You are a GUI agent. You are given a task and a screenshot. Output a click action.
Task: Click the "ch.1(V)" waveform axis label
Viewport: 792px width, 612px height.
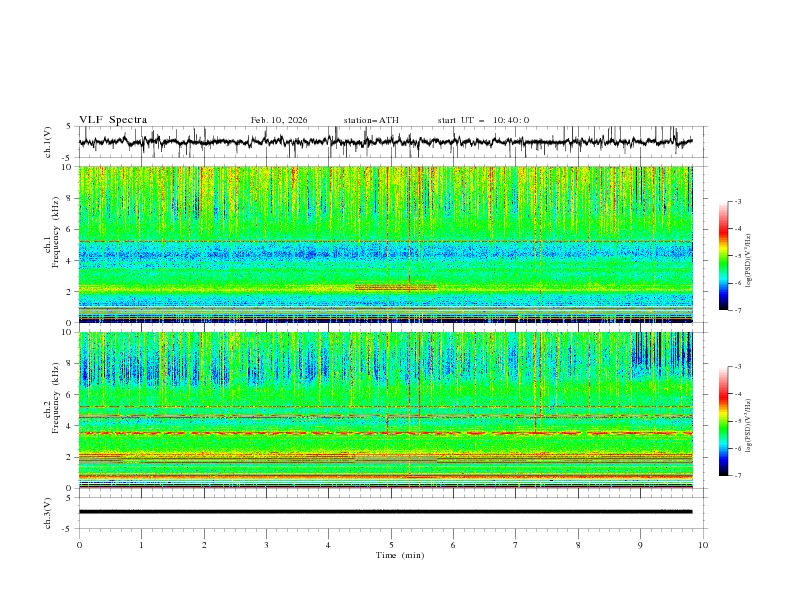[48, 142]
